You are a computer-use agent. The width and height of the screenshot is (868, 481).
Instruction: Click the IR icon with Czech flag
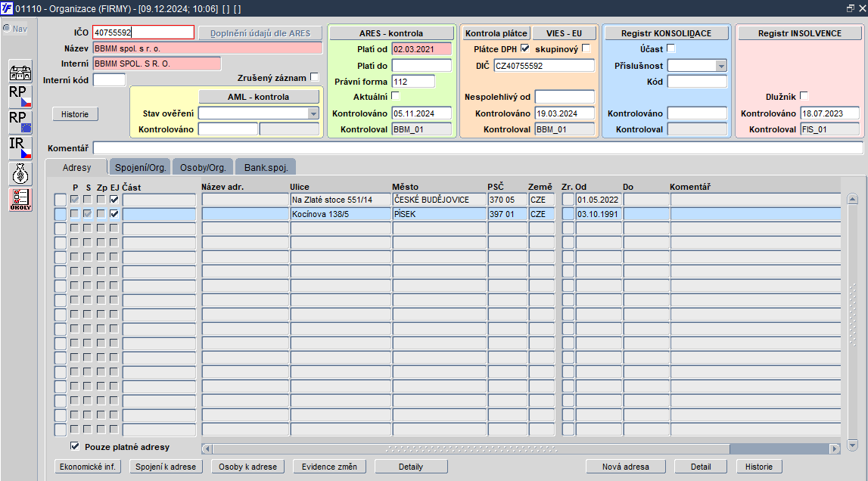coord(20,147)
